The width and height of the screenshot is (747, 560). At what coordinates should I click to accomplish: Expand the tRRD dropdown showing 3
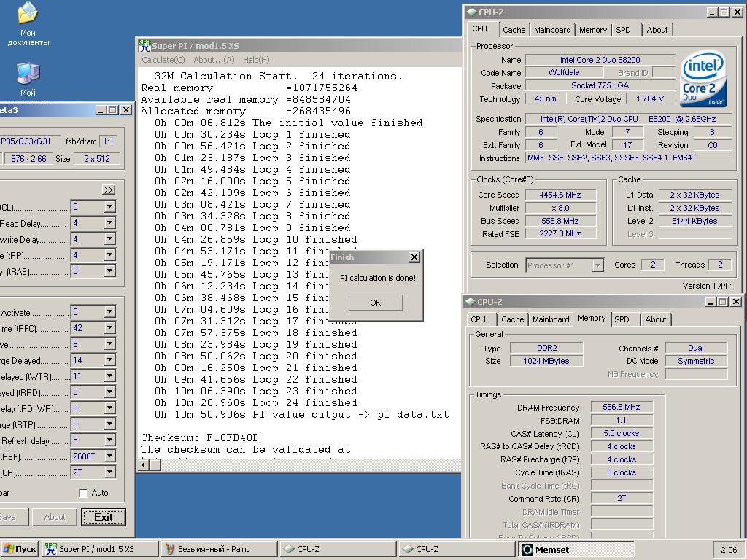(x=110, y=392)
